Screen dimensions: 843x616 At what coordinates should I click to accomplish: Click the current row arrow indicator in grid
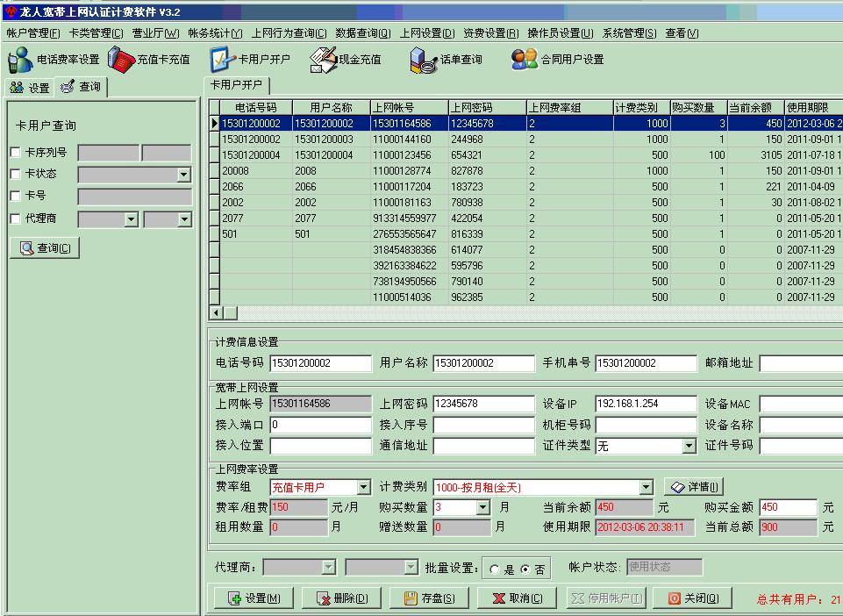pos(215,123)
